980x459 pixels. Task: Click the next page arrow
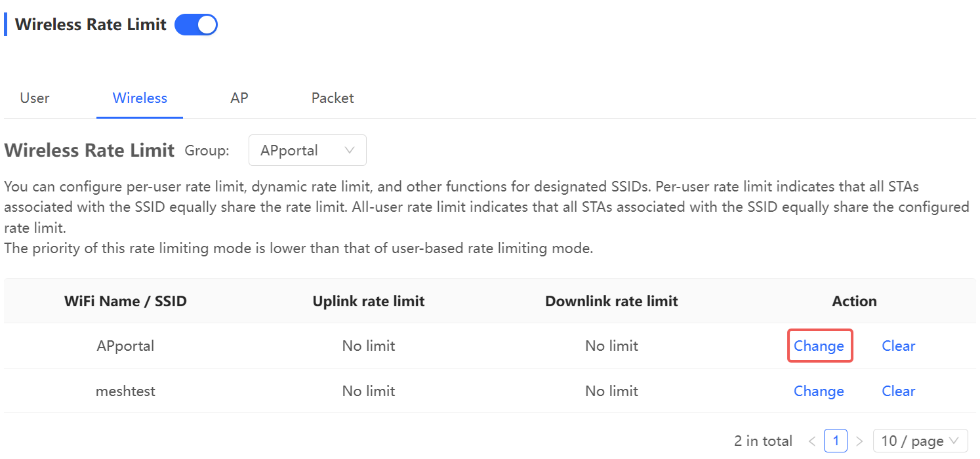(x=859, y=441)
